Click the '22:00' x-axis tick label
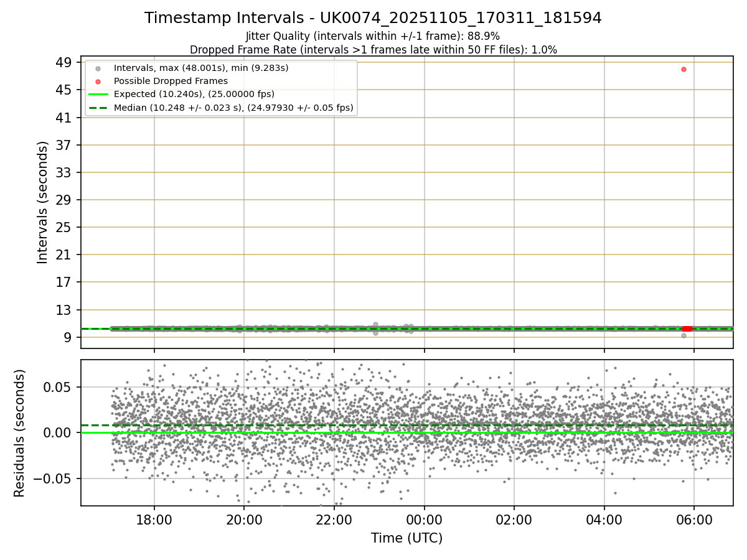 point(334,520)
